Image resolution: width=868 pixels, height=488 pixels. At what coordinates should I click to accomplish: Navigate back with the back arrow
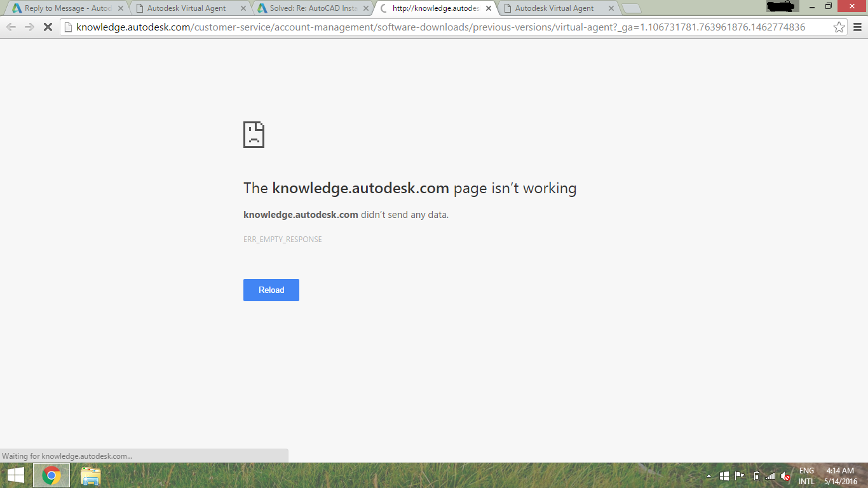(11, 29)
